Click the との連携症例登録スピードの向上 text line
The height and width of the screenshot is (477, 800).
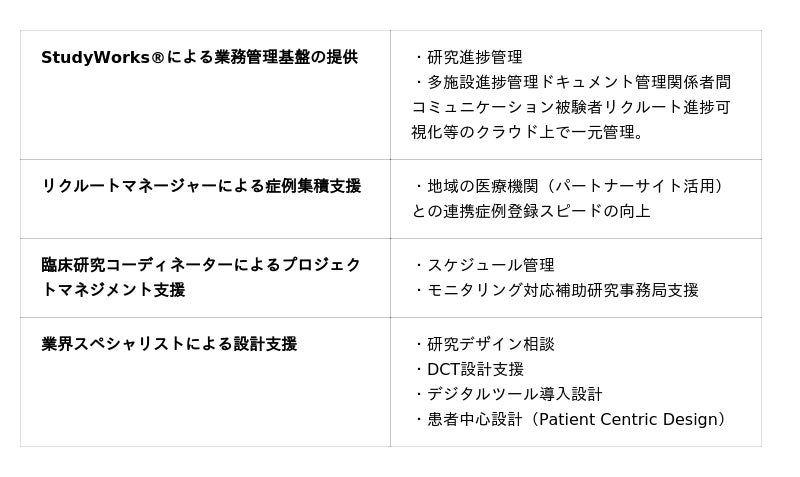pyautogui.click(x=531, y=211)
